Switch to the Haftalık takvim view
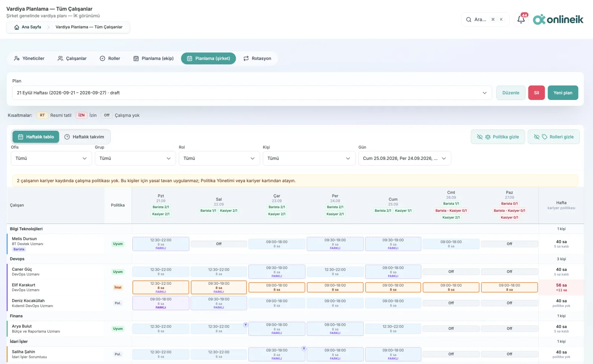The image size is (593, 364). coord(84,137)
